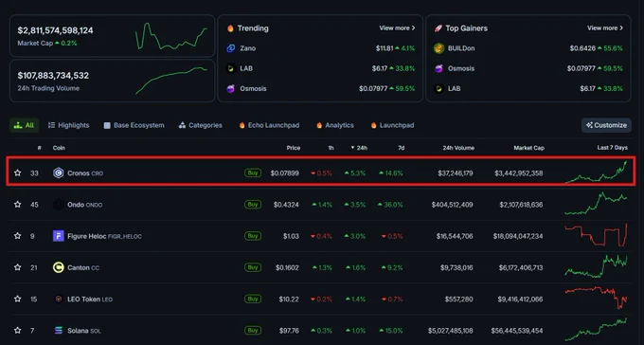Click the Top Gainers rocket icon
This screenshot has width=644, height=345.
point(438,28)
